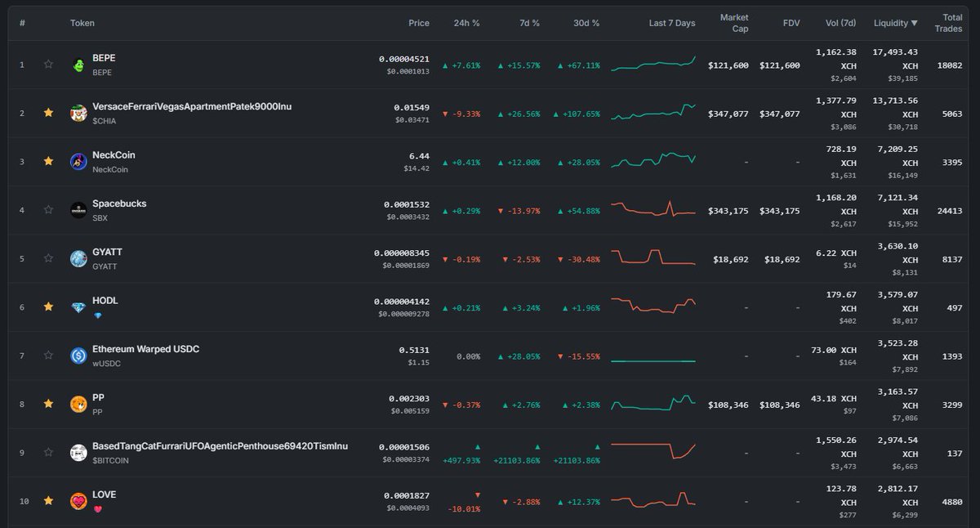Click NeckCoin price 6.44
This screenshot has height=528, width=980.
point(419,155)
